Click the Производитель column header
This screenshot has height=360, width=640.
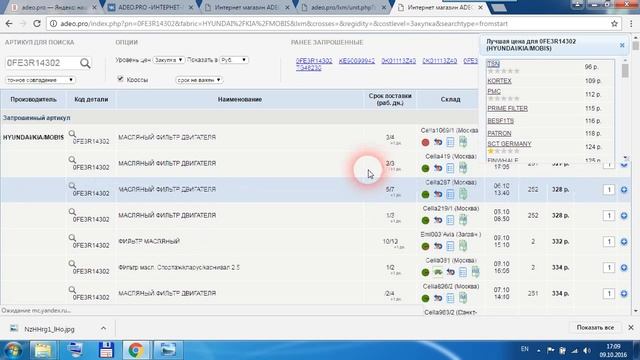pos(33,100)
